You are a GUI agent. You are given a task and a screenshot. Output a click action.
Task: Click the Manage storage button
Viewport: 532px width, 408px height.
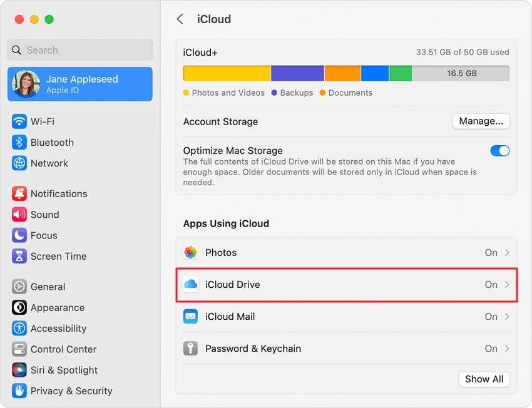(x=481, y=121)
